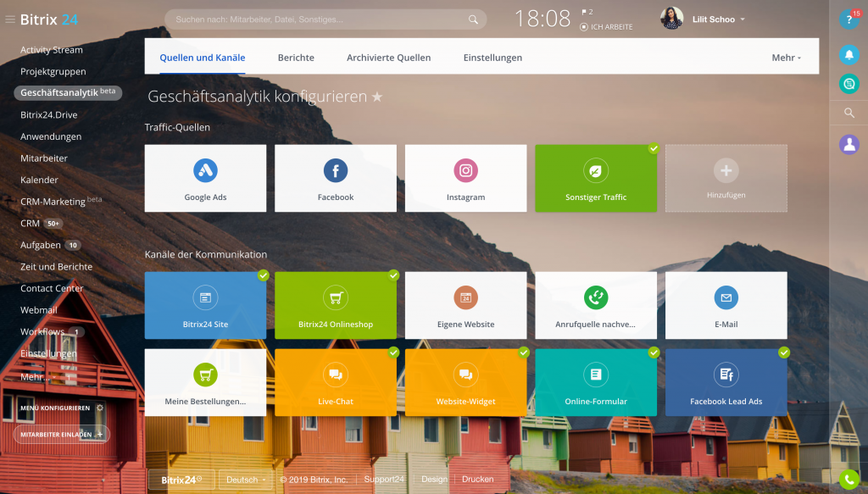The width and height of the screenshot is (868, 494).
Task: Expand the Mehr dropdown in the tab bar
Action: (786, 58)
